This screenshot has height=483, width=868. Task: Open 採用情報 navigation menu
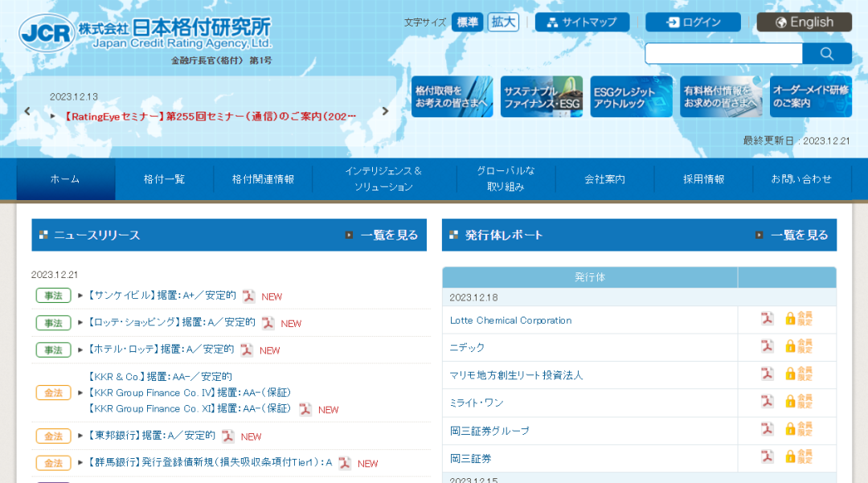coord(703,179)
